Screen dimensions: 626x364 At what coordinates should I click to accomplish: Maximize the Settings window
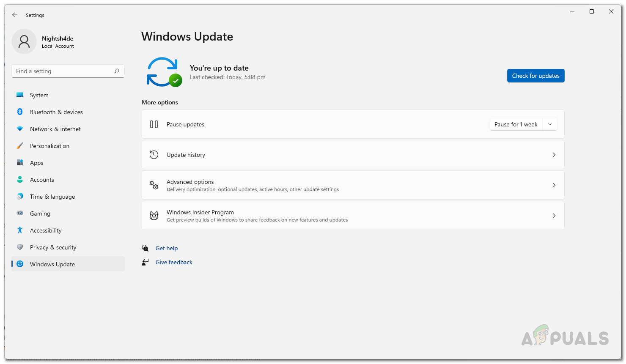coord(592,11)
